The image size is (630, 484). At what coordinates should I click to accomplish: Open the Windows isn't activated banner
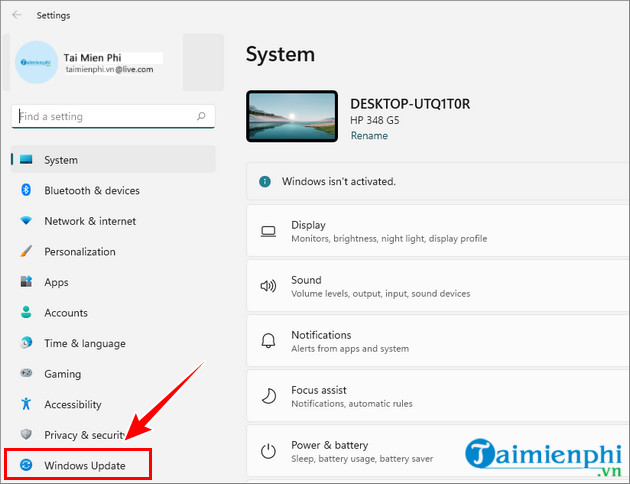pos(438,181)
